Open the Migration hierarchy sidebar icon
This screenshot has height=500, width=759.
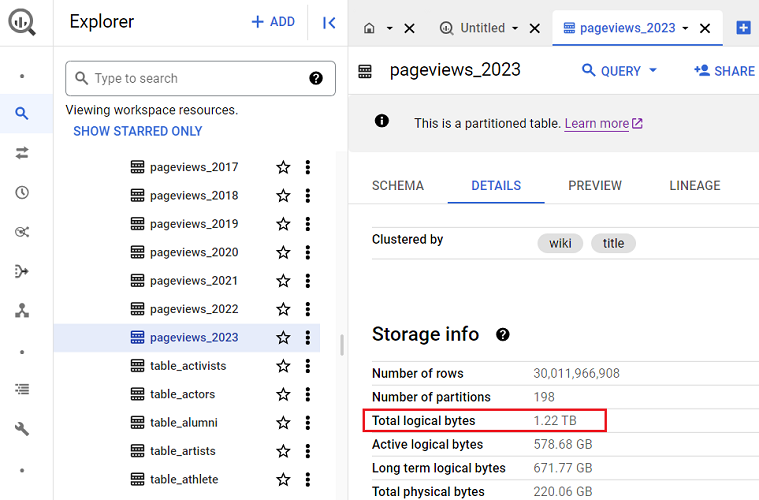(x=22, y=310)
